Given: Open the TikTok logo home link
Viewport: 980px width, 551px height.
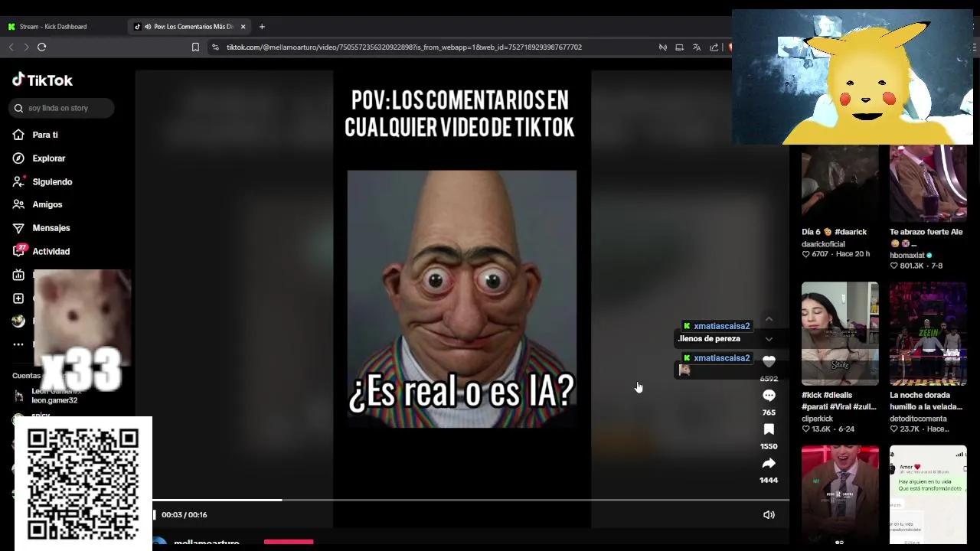Looking at the screenshot, I should [x=42, y=80].
